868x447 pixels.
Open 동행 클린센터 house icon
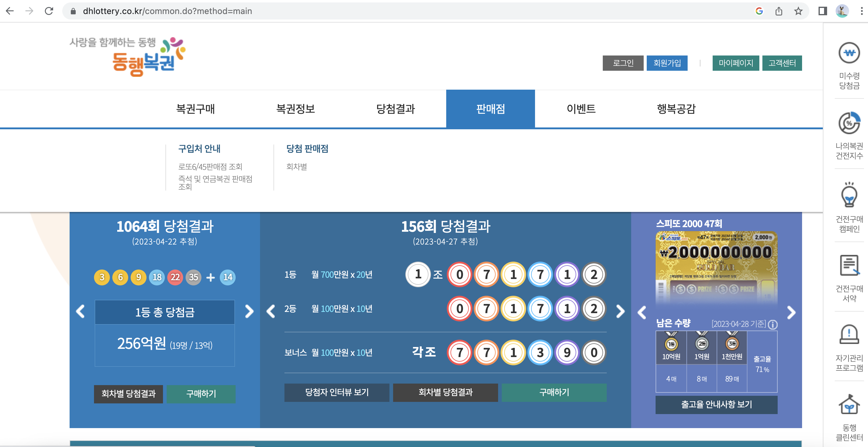(x=849, y=404)
